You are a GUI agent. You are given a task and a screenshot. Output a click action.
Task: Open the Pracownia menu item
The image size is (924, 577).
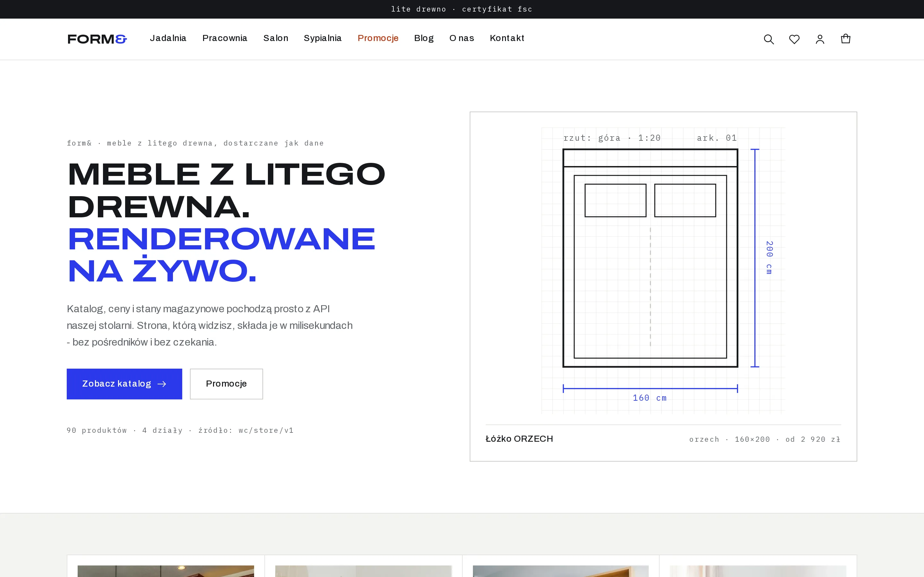tap(225, 38)
